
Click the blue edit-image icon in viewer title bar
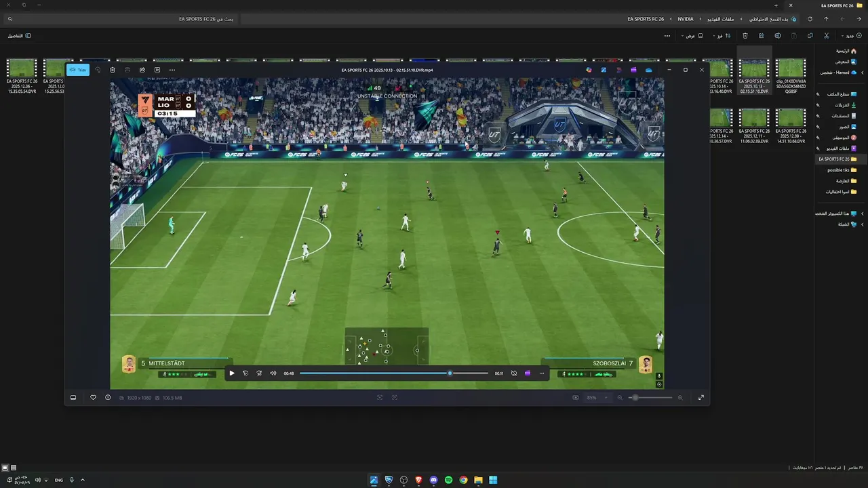604,70
